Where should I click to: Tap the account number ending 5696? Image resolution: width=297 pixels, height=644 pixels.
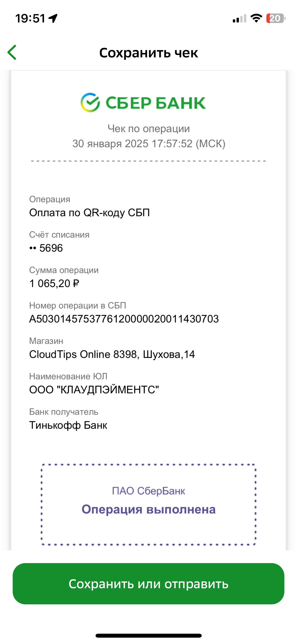click(x=46, y=248)
